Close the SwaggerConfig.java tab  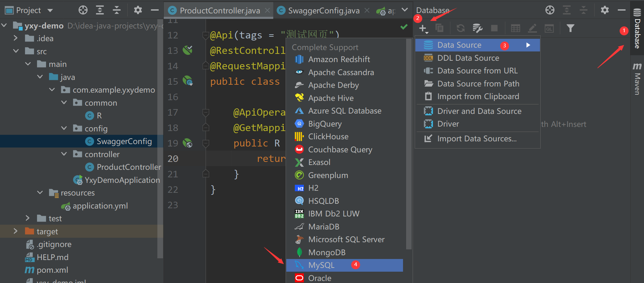point(367,11)
